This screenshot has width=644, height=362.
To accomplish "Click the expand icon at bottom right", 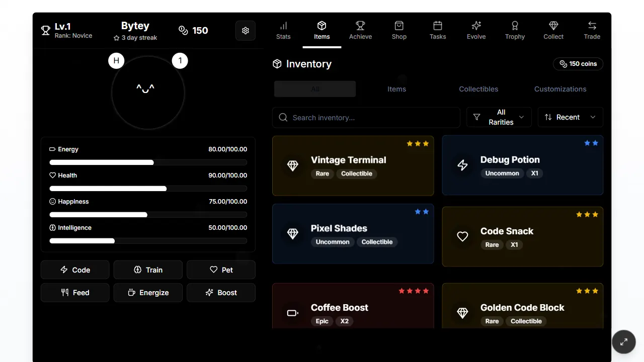I will [624, 342].
